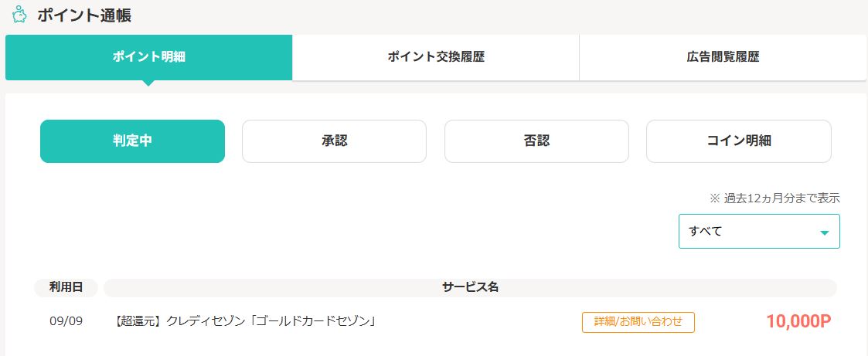The width and height of the screenshot is (868, 356).
Task: Click the 09/09 usage date
Action: [66, 321]
